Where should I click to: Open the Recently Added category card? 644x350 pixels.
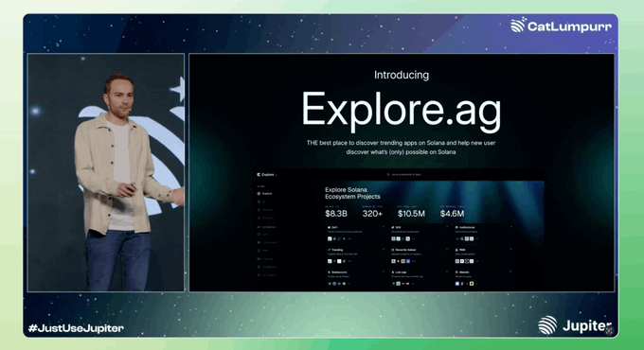420,255
